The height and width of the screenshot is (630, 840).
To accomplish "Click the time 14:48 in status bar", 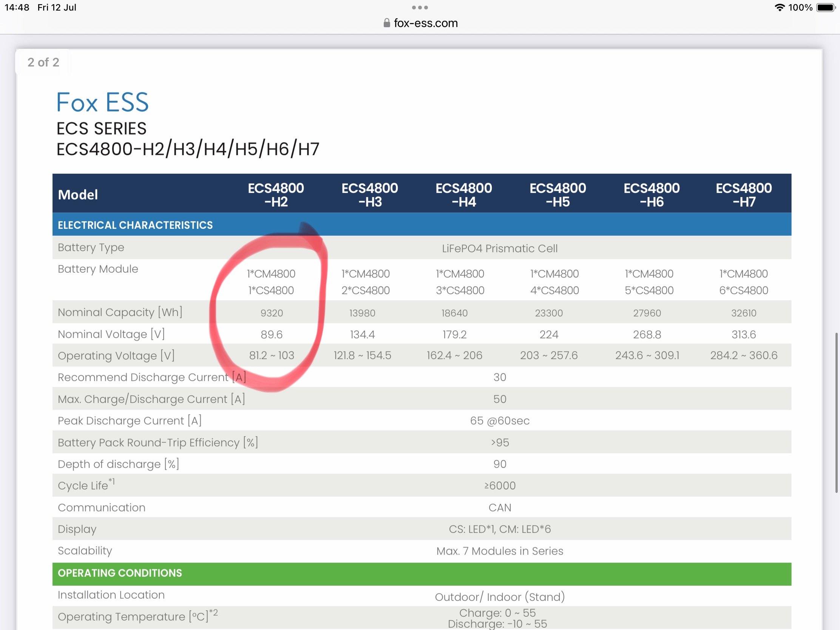I will (17, 8).
